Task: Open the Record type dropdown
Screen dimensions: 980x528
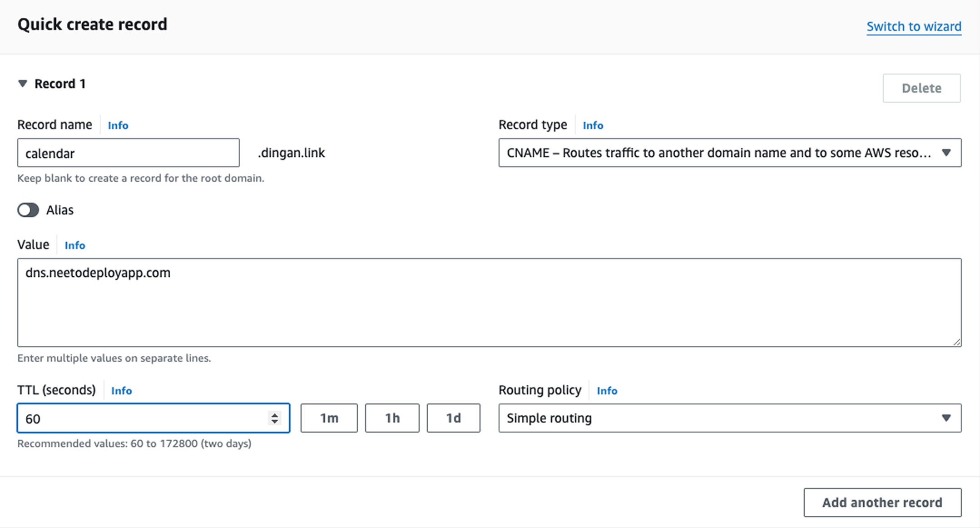Action: pos(729,153)
